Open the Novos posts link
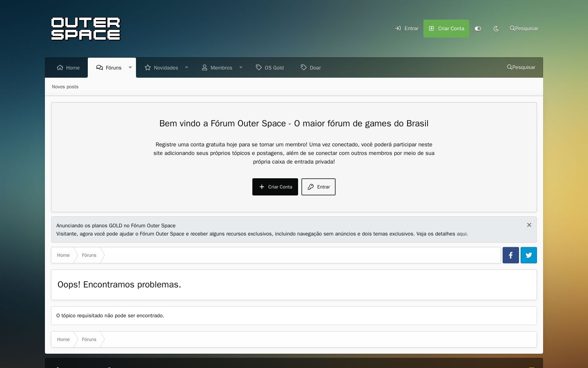The image size is (588, 368). click(65, 87)
